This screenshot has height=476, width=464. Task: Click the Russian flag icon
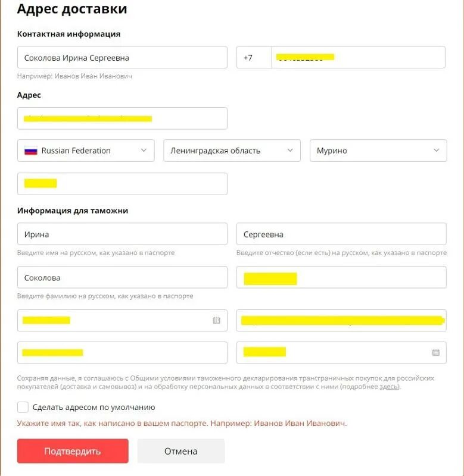(x=30, y=151)
